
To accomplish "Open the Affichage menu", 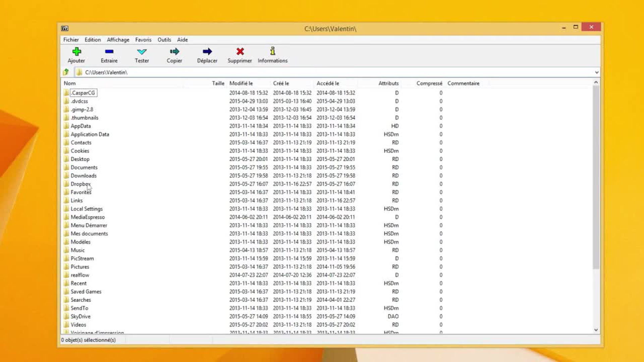I will click(x=118, y=40).
